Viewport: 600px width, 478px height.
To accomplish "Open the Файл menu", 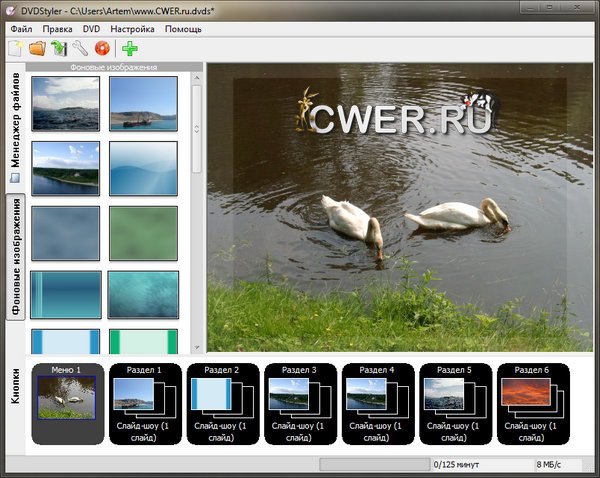I will pyautogui.click(x=22, y=30).
